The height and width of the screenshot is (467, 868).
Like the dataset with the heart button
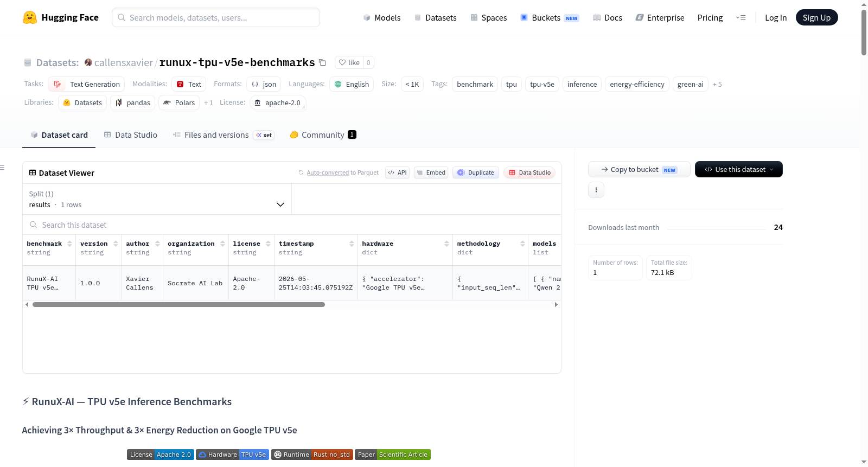pos(349,62)
